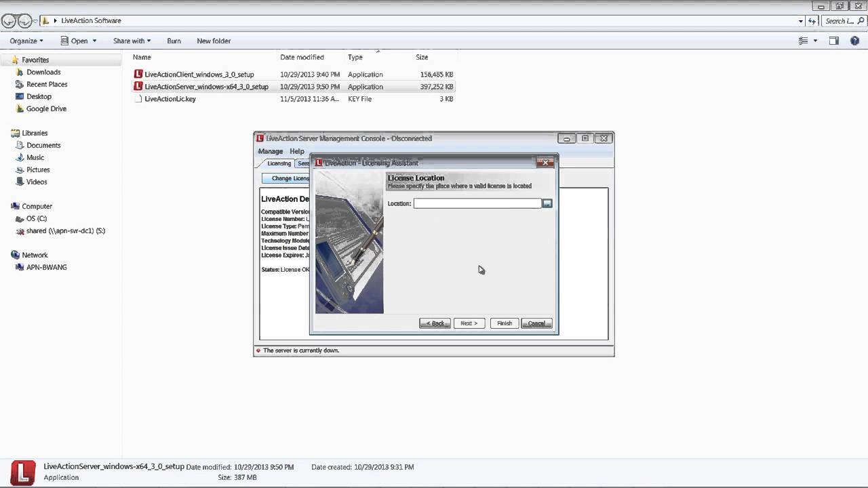Open Desktop in the navigation pane
The height and width of the screenshot is (488, 868).
pyautogui.click(x=39, y=96)
